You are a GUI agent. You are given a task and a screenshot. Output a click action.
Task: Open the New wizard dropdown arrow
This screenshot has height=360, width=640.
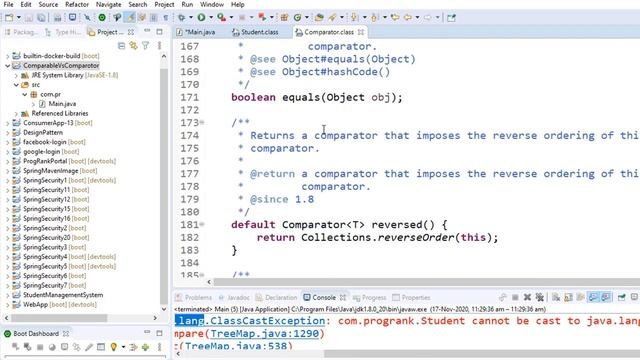pos(18,18)
